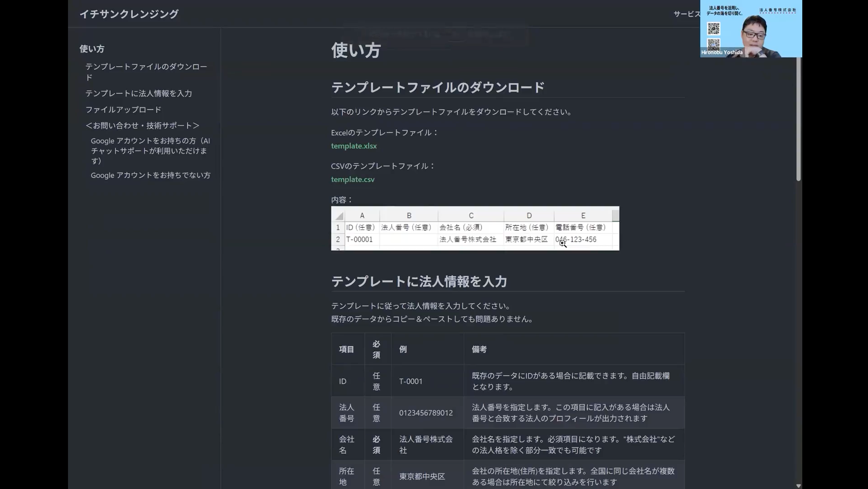Select テンプレートに法人情報を入力 sidebar link
This screenshot has height=489, width=868.
139,93
